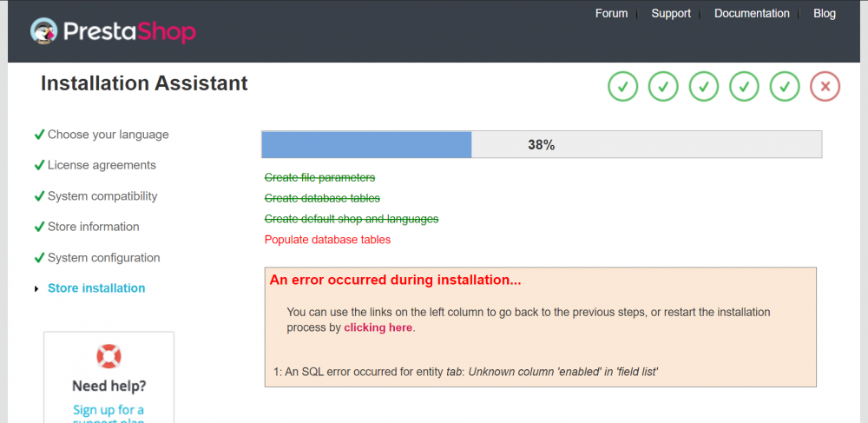Image resolution: width=868 pixels, height=423 pixels.
Task: Return to System compatibility step
Action: 102,196
